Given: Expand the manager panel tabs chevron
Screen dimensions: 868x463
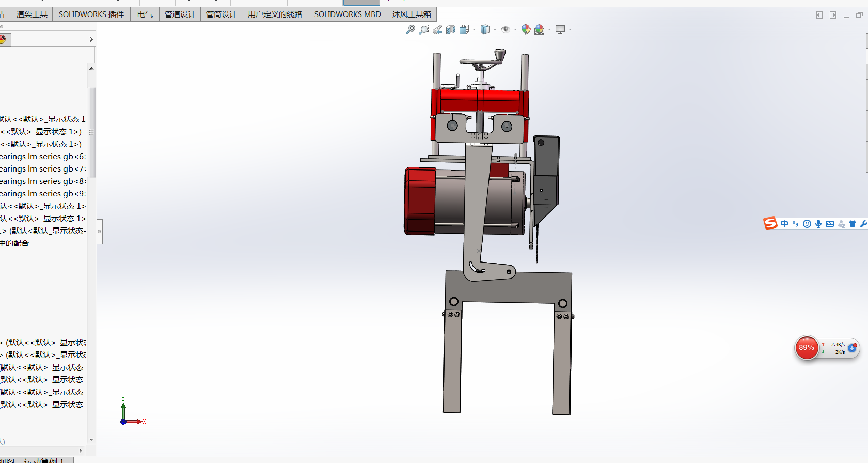Looking at the screenshot, I should click(x=91, y=39).
